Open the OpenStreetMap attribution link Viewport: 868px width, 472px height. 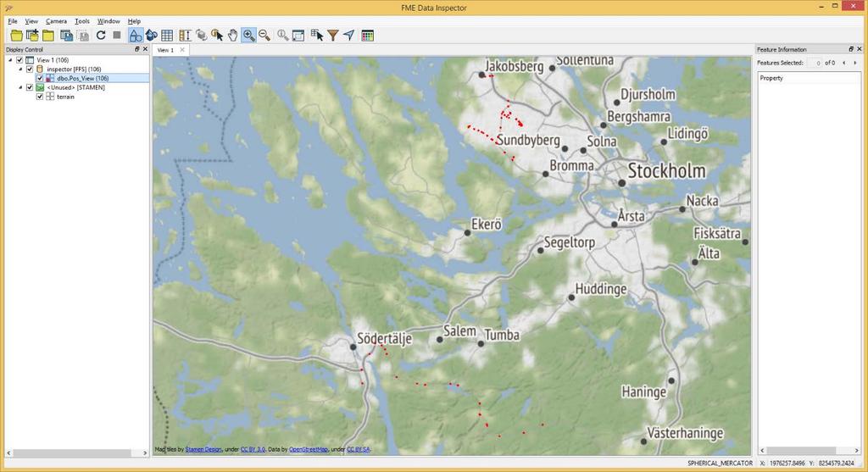[x=309, y=449]
